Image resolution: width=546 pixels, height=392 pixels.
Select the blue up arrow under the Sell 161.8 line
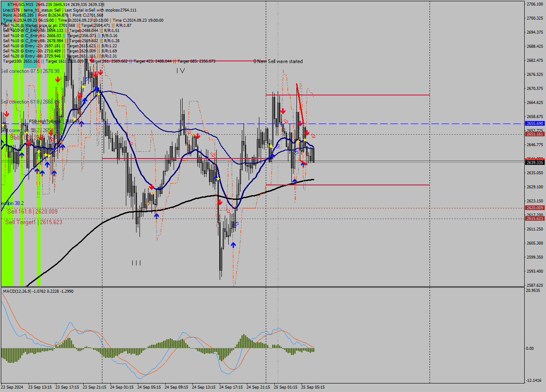tap(157, 216)
